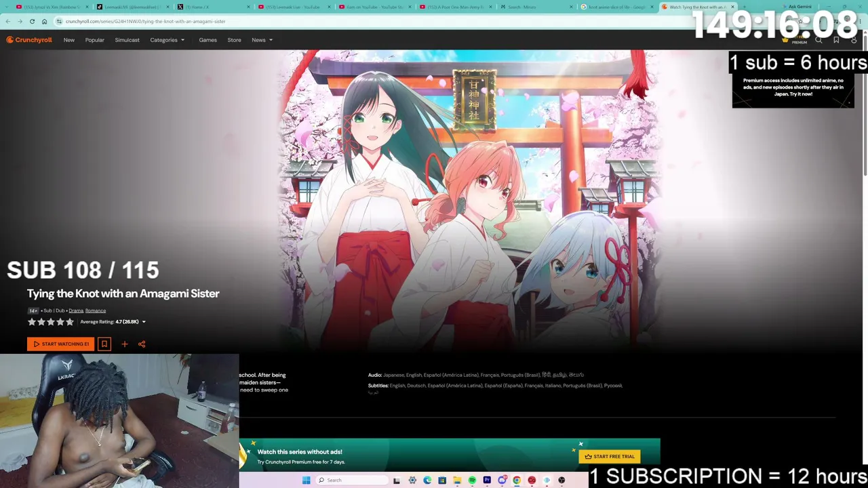The image size is (868, 488).
Task: Click the Start Free Trial button
Action: coord(610,457)
